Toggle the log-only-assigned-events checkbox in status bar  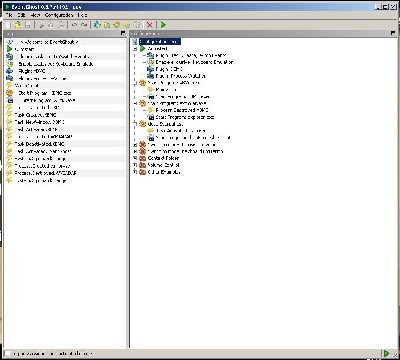click(x=7, y=353)
